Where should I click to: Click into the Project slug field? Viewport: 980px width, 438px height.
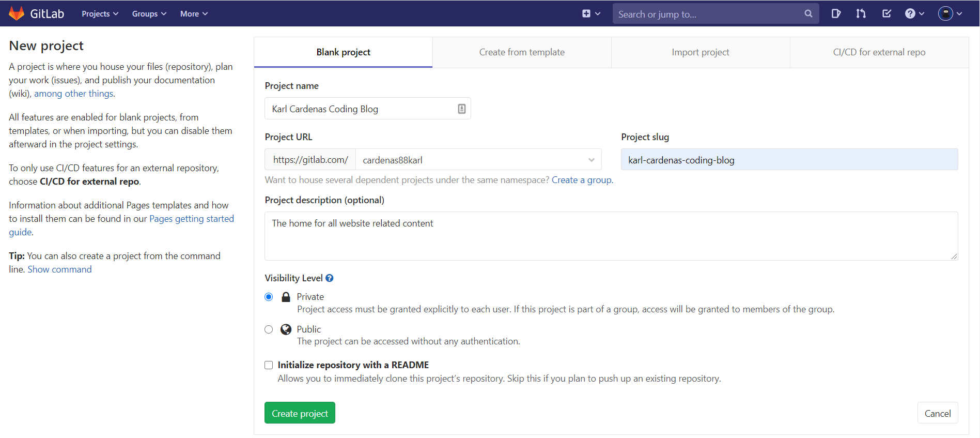[x=789, y=160]
